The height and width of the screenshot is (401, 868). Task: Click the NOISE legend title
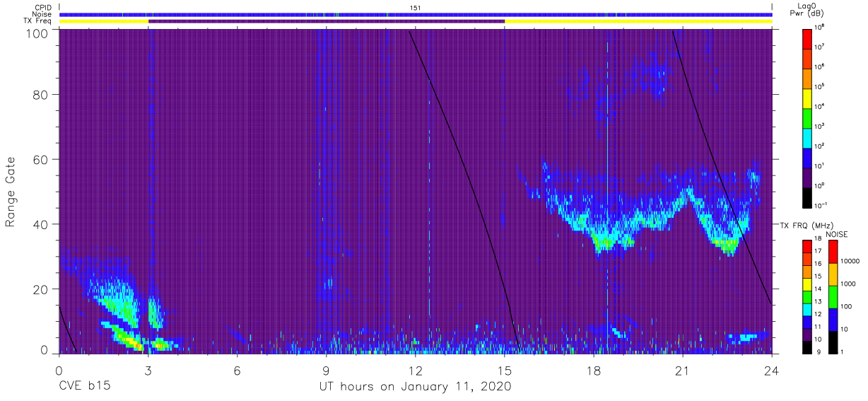(x=837, y=233)
